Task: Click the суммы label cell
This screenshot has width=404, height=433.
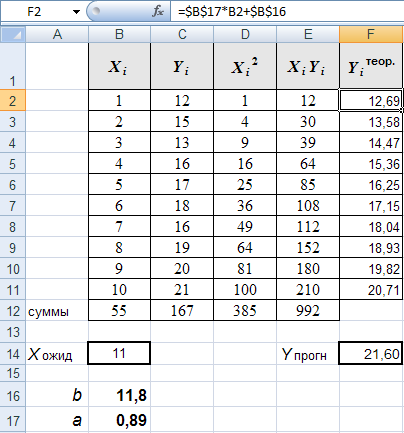Action: pyautogui.click(x=57, y=311)
